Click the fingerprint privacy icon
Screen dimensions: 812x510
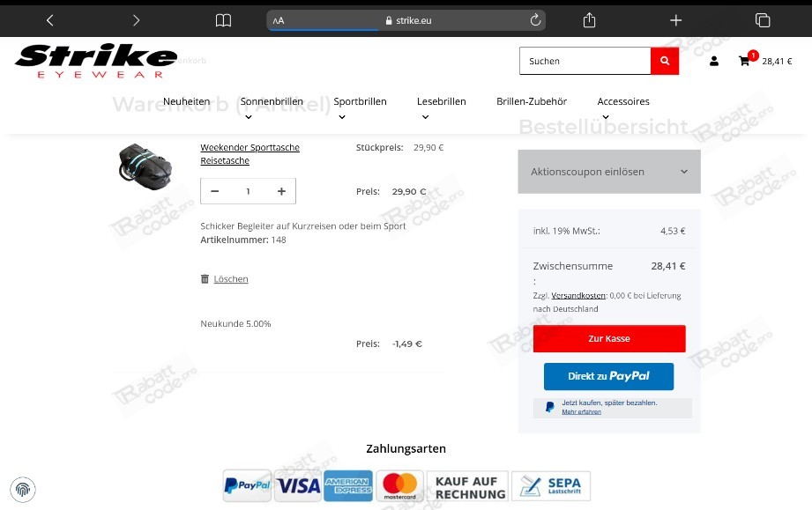[x=23, y=490]
